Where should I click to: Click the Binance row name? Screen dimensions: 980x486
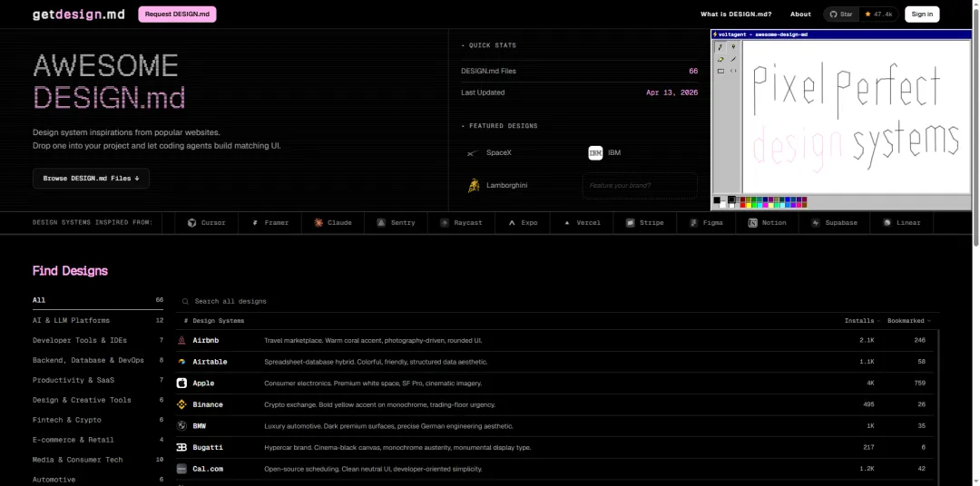[x=208, y=404]
